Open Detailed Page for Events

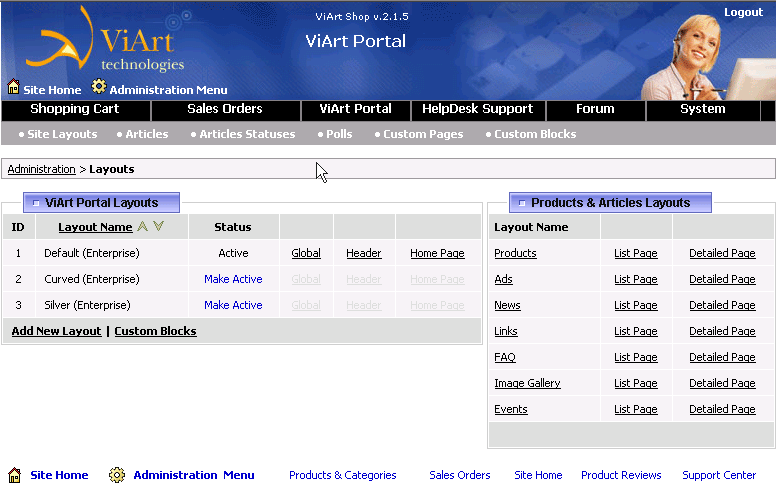pyautogui.click(x=723, y=409)
